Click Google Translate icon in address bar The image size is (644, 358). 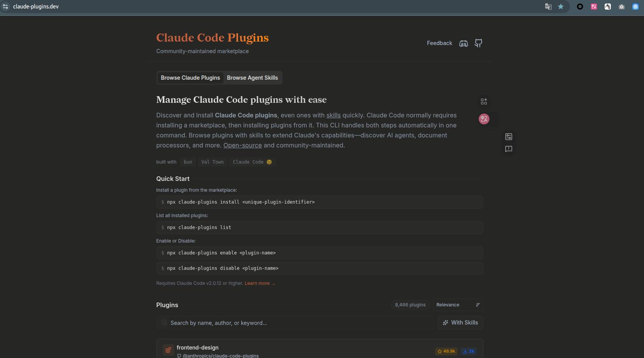coord(548,7)
